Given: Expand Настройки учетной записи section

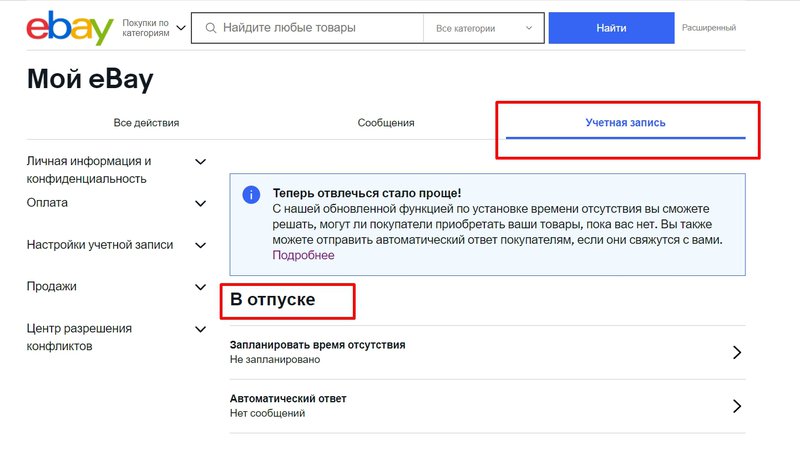Looking at the screenshot, I should [x=201, y=246].
